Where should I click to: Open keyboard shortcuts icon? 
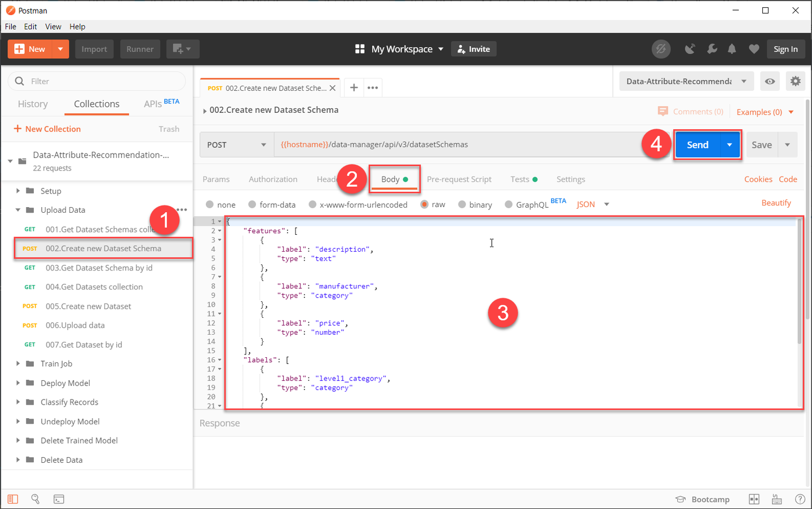(x=776, y=499)
